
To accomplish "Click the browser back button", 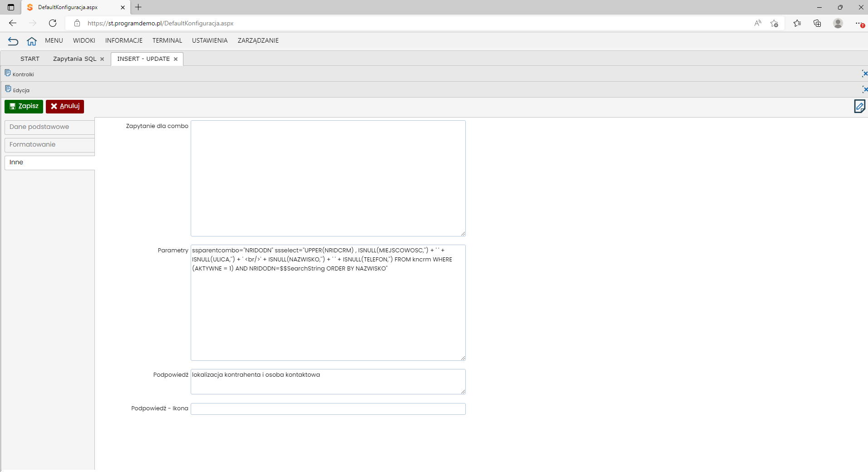I will (13, 23).
